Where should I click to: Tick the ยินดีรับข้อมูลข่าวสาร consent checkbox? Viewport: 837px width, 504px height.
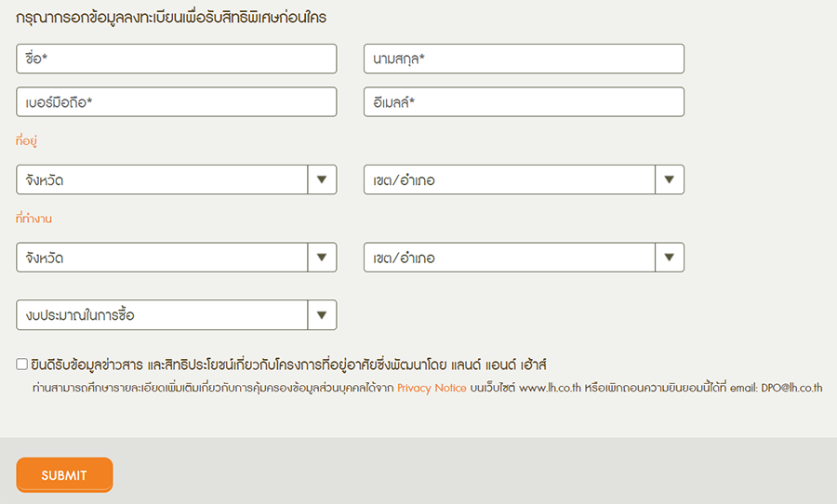pos(22,365)
